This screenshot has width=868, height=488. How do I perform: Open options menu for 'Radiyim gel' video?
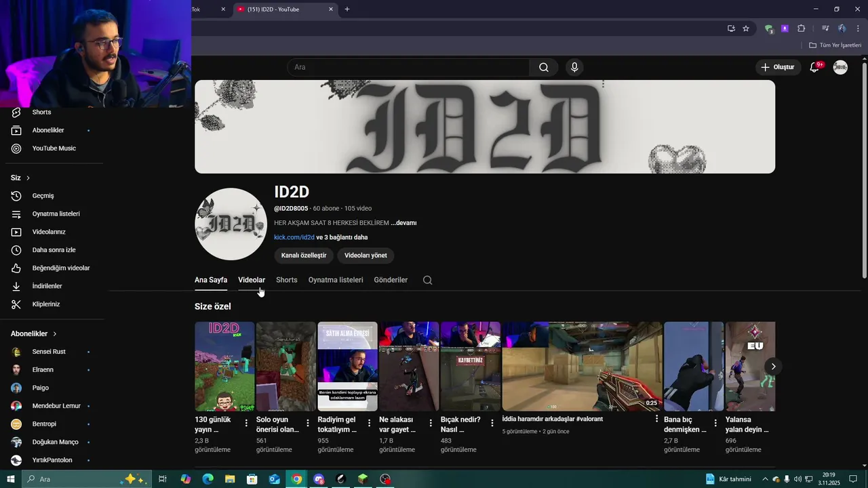370,423
